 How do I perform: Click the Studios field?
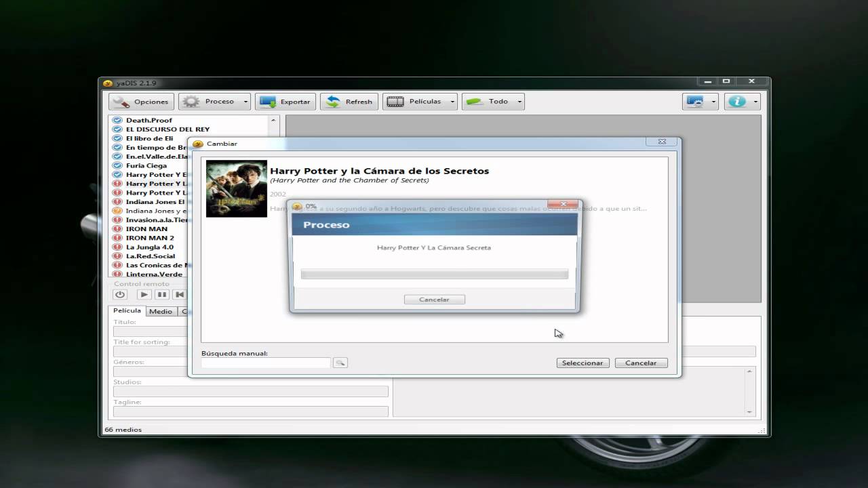251,392
